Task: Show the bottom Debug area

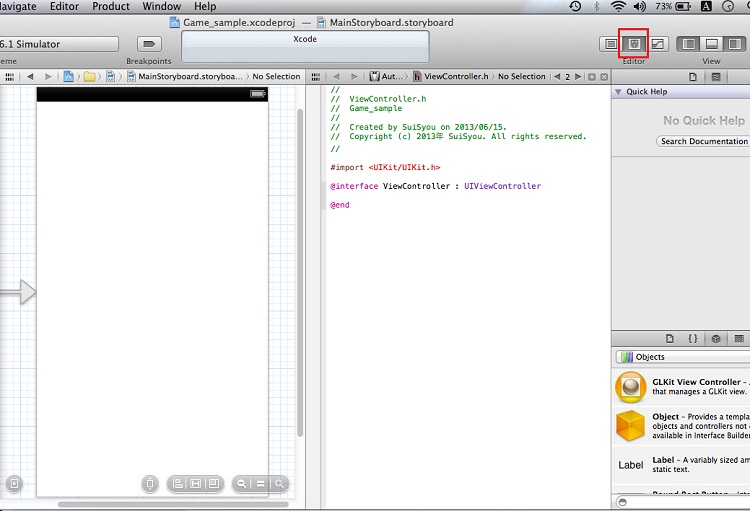Action: (x=712, y=44)
